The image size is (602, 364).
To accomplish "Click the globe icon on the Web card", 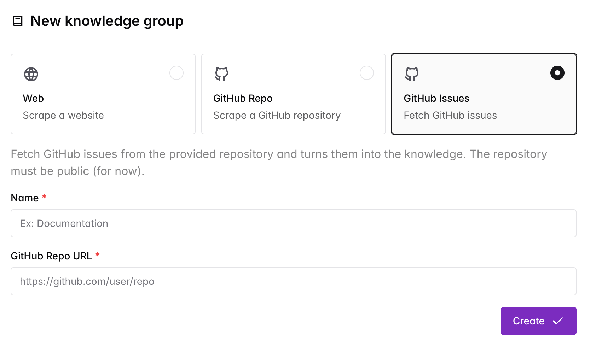I will (31, 74).
